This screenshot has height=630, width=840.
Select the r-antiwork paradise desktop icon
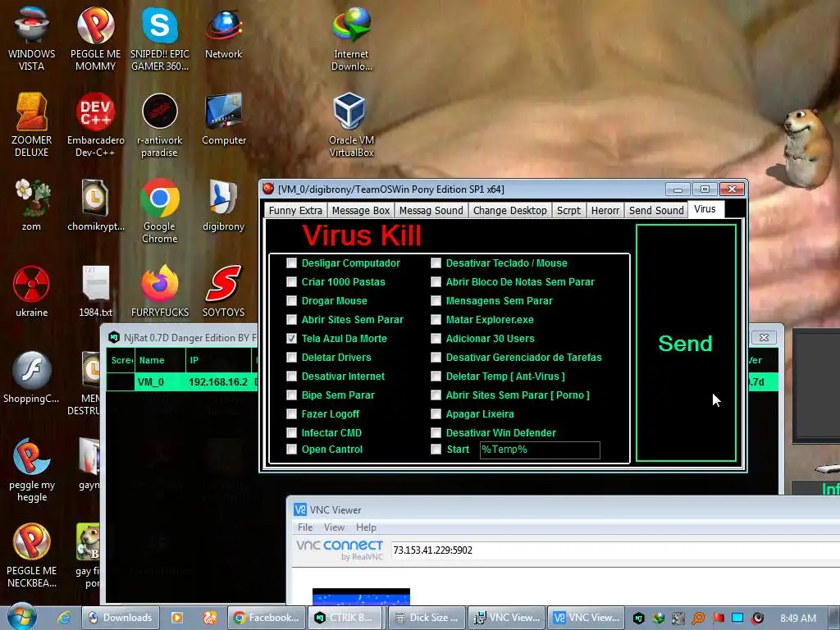coord(160,125)
